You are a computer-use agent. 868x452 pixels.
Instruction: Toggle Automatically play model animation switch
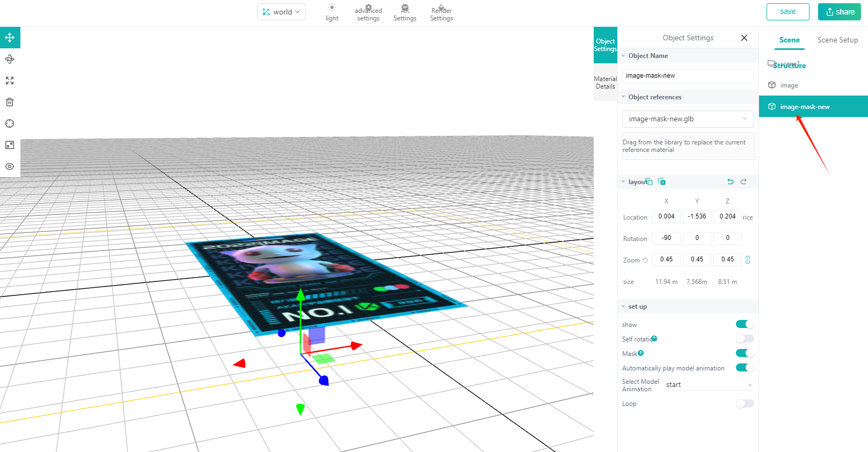tap(745, 367)
